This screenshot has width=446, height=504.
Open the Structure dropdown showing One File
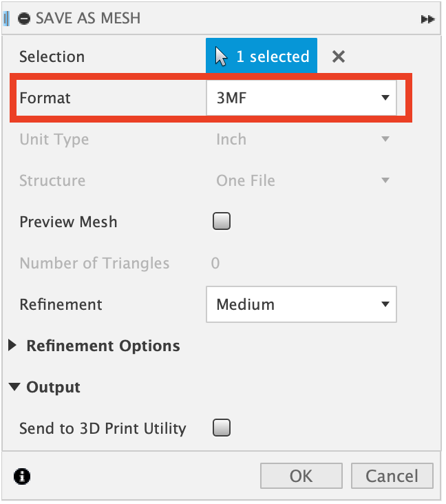click(301, 180)
